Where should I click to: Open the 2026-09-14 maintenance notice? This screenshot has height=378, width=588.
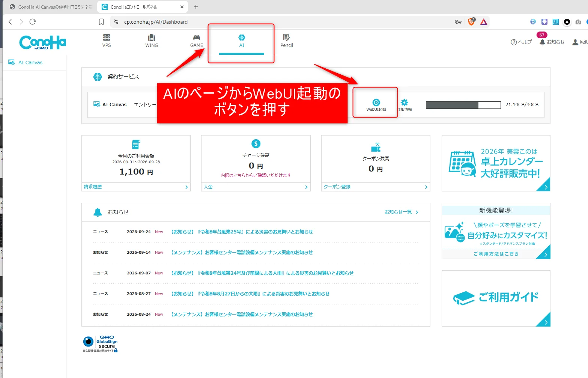(242, 253)
